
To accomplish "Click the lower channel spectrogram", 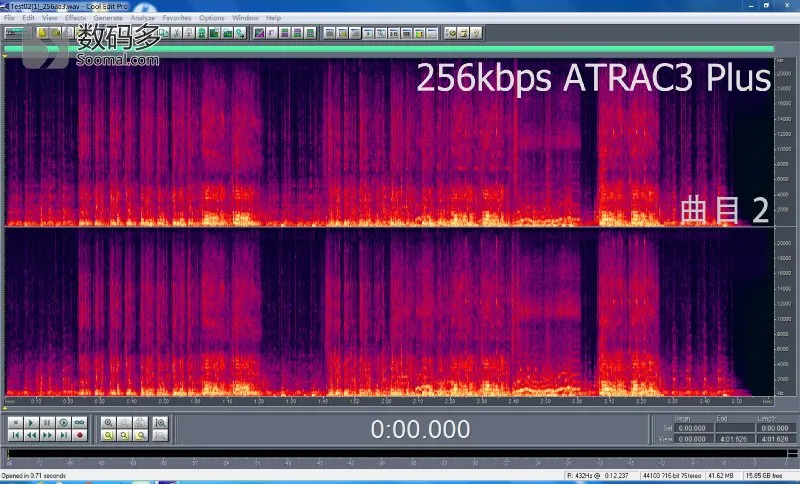I will coord(389,312).
